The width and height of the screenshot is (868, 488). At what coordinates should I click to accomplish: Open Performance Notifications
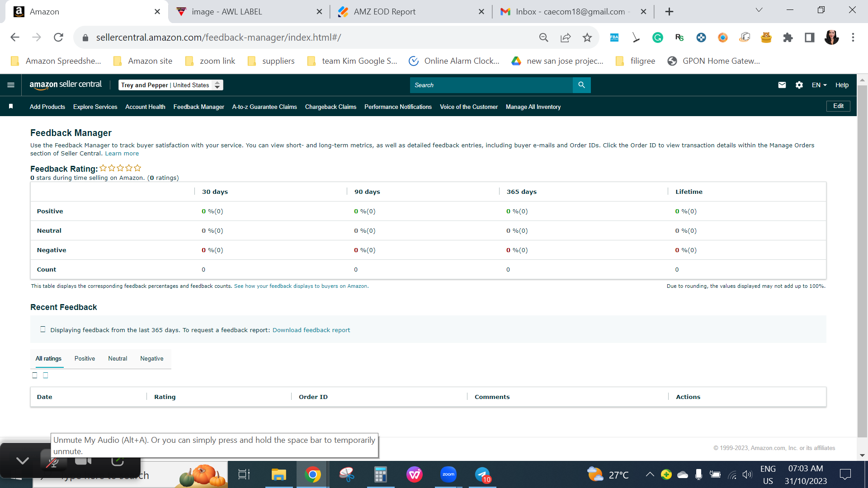tap(398, 107)
